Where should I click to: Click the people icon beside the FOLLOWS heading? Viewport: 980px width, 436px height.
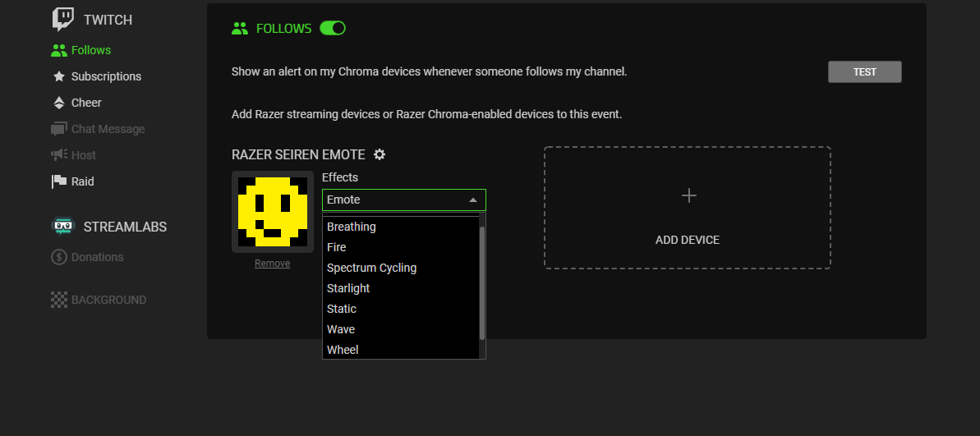pos(240,28)
